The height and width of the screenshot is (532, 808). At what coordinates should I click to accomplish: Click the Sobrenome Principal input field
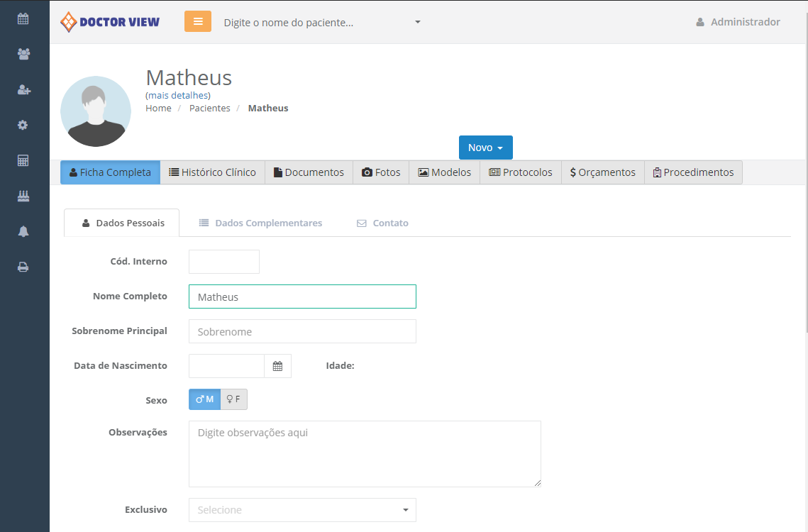coord(302,331)
